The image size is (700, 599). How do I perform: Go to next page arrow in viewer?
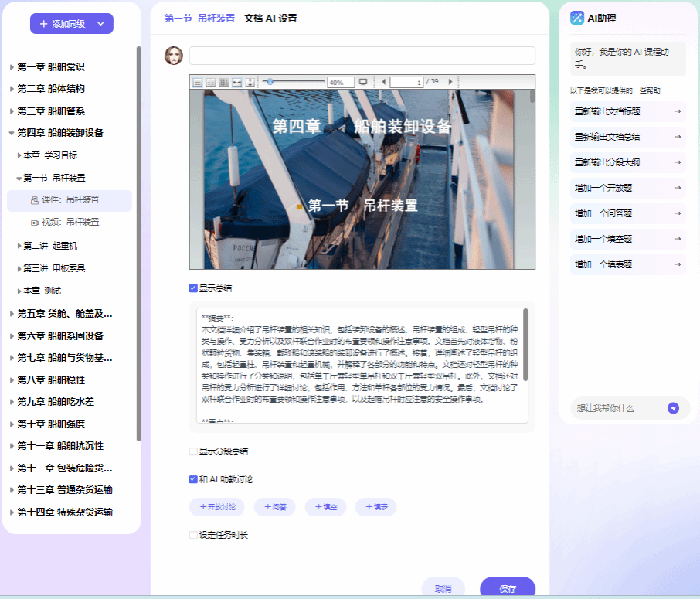tap(449, 82)
